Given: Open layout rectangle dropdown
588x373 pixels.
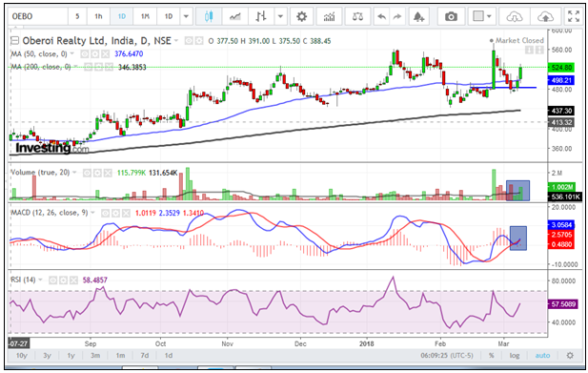Looking at the screenshot, I should click(482, 16).
